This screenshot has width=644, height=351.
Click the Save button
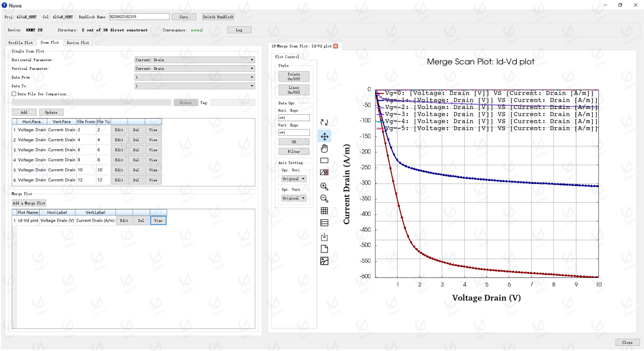pos(184,17)
